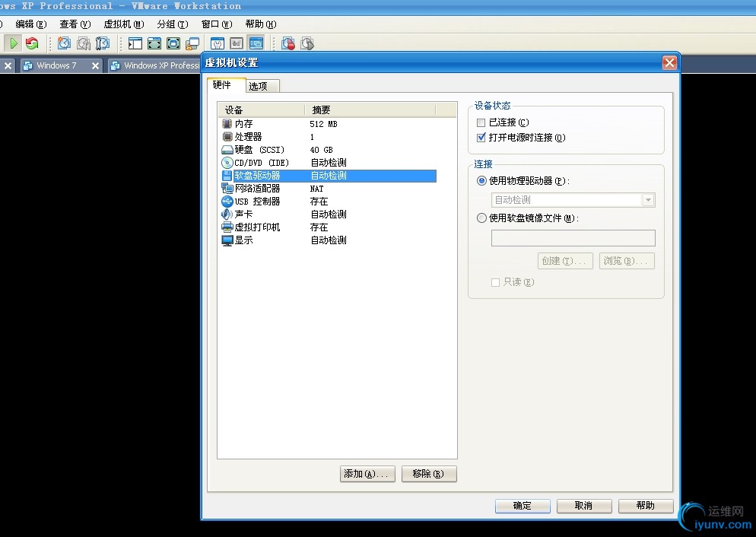The width and height of the screenshot is (756, 537).
Task: Toggle the sidebar panel toolbar icon
Action: click(135, 43)
